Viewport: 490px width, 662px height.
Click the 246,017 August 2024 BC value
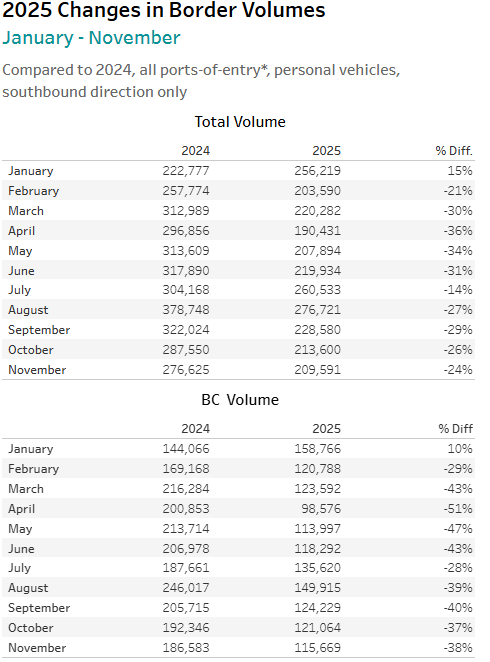(x=186, y=587)
